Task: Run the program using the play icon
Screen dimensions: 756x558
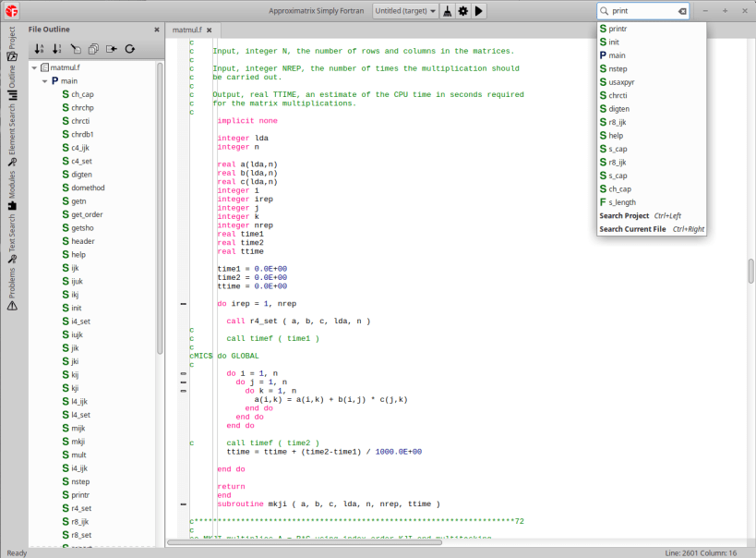Action: [x=480, y=10]
